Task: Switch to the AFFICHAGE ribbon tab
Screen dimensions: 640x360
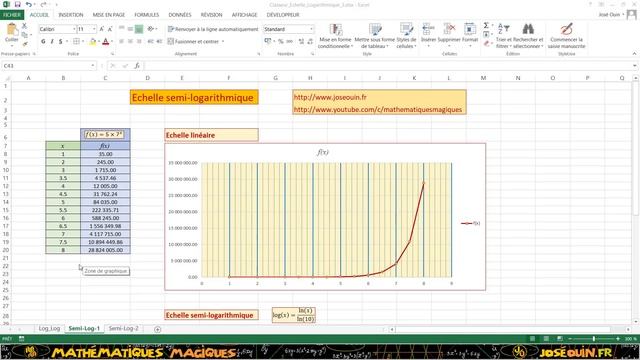Action: (244, 15)
